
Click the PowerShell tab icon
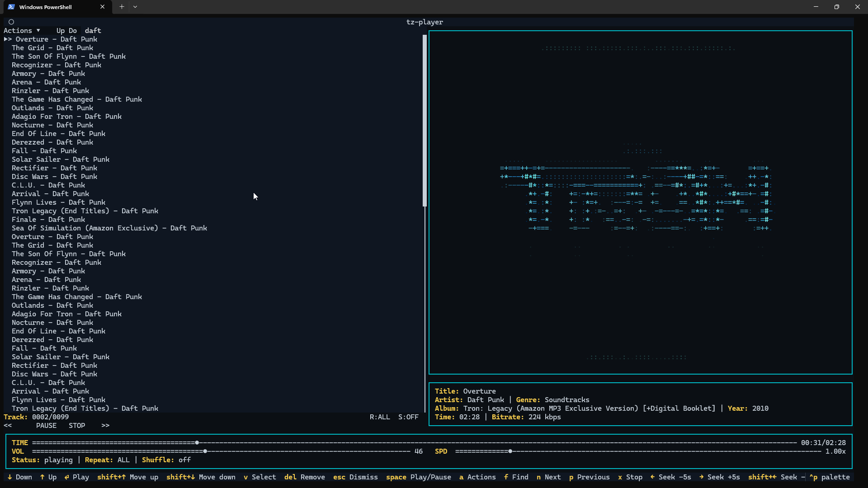(11, 7)
